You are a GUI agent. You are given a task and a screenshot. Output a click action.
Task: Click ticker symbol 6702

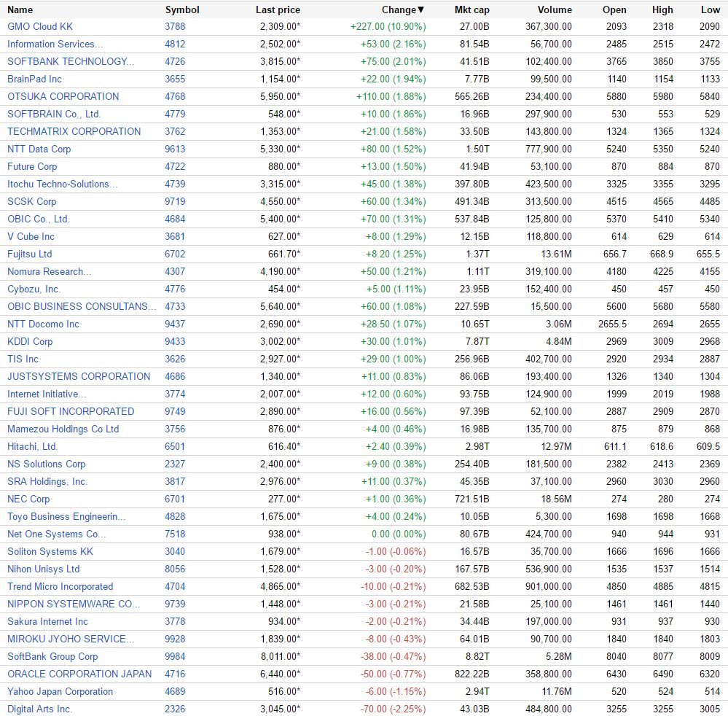pyautogui.click(x=175, y=254)
